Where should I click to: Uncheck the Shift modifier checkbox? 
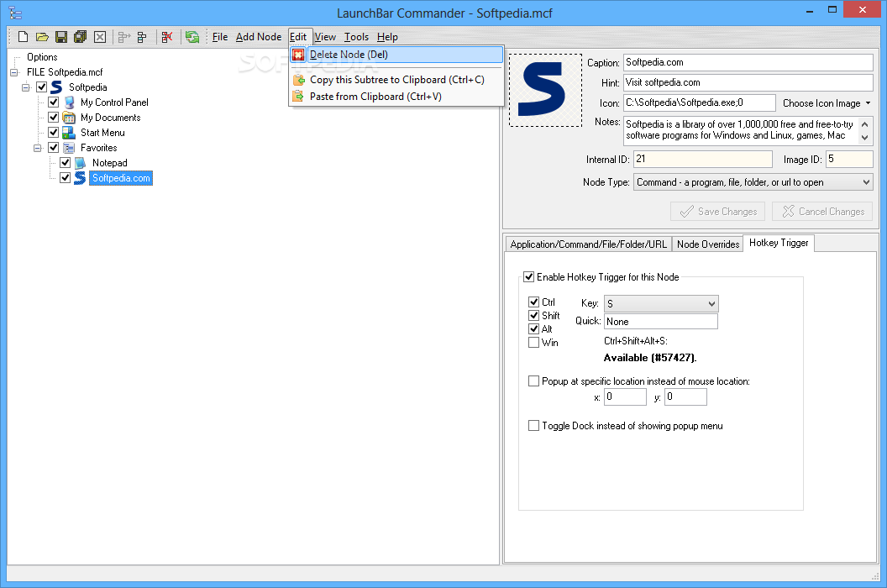click(533, 315)
